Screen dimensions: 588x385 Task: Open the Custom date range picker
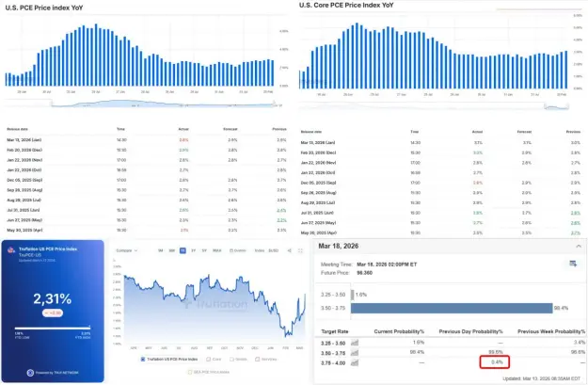pos(238,250)
